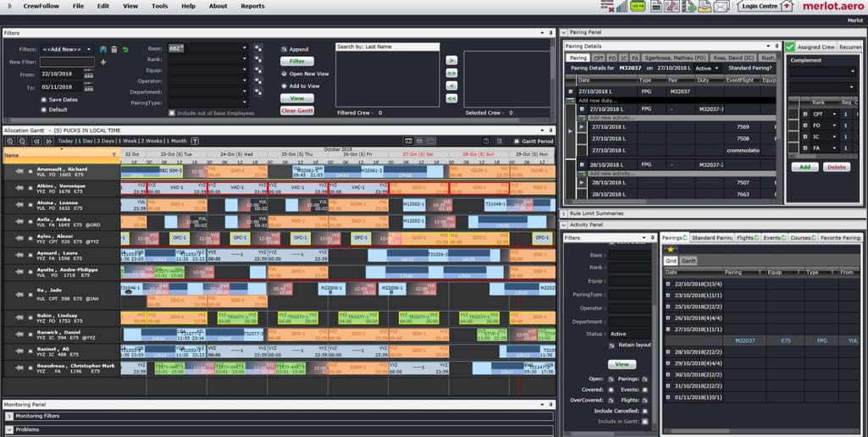868x437 pixels.
Task: Enable the Save Dates checkbox
Action: click(42, 99)
